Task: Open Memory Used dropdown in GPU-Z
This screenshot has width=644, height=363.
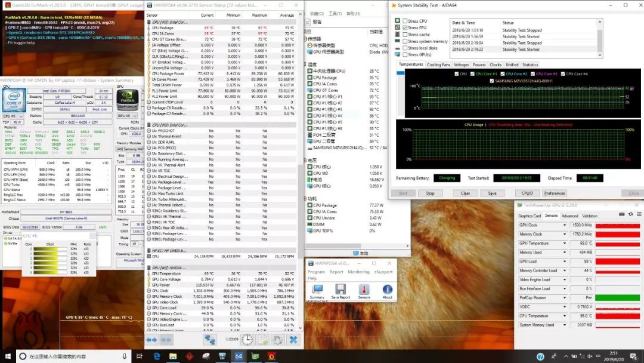Action: 564,253
